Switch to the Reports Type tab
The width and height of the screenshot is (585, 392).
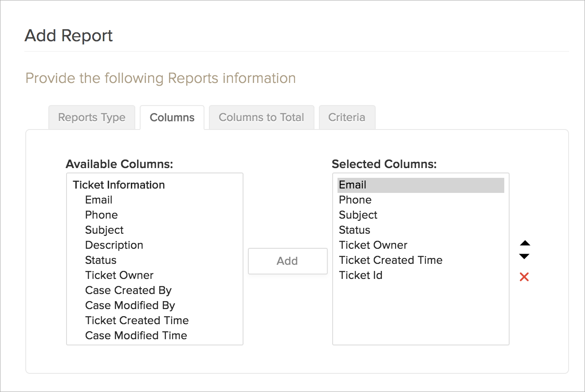pyautogui.click(x=92, y=118)
